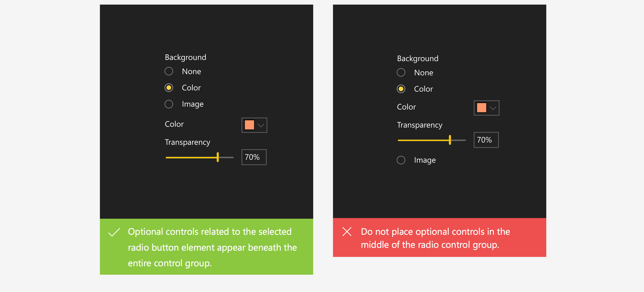Click the transparency slider thumb in right panel
644x292 pixels.
click(x=450, y=140)
